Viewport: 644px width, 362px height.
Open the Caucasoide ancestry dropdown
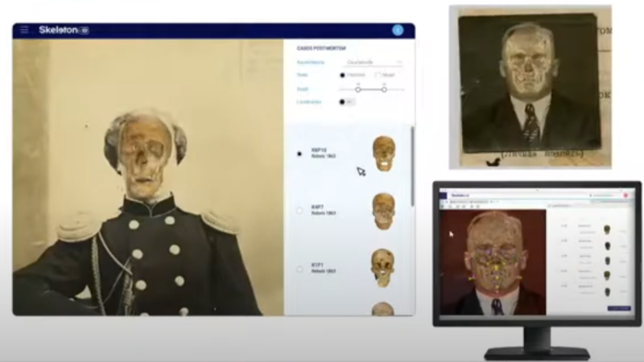[x=373, y=63]
